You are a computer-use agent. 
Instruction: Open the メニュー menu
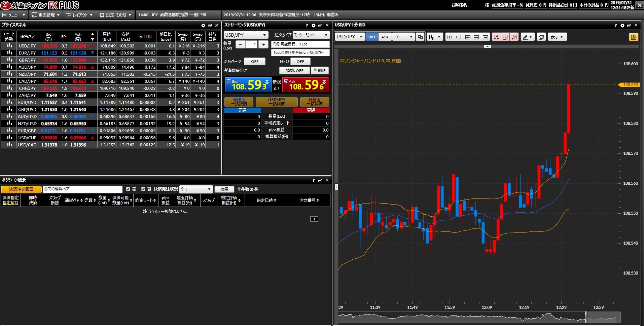pyautogui.click(x=14, y=15)
